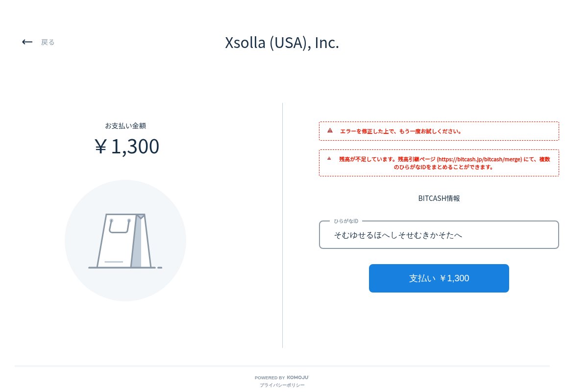This screenshot has height=392, width=565.
Task: Click the 戻る back link text
Action: click(x=48, y=42)
